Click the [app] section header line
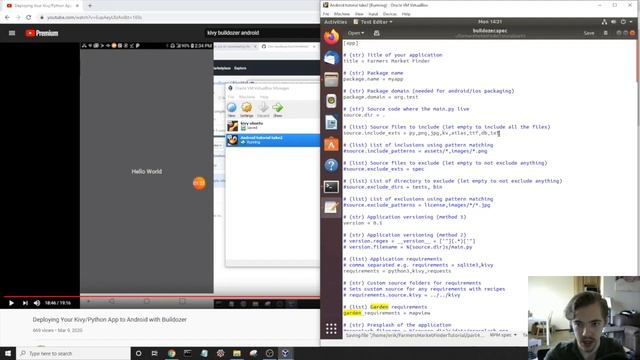The width and height of the screenshot is (640, 360). point(351,43)
